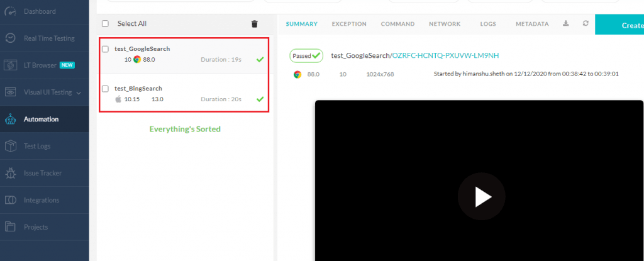Open Real Time Testing clock icon
The width and height of the screenshot is (644, 261).
point(11,38)
